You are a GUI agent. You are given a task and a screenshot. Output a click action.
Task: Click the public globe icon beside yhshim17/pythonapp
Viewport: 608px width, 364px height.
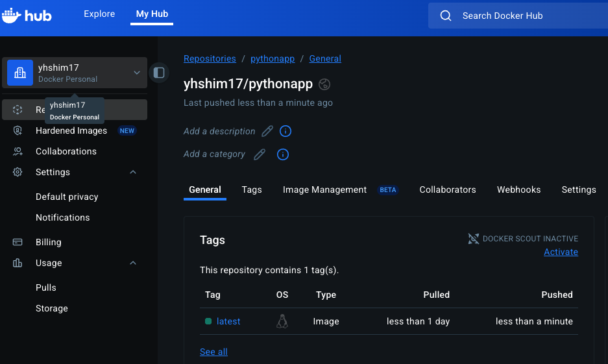click(324, 84)
